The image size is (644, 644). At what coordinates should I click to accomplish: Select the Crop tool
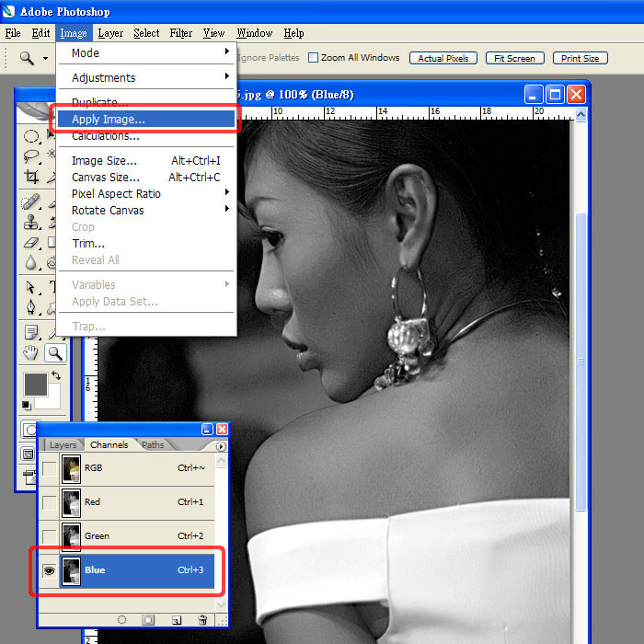click(x=31, y=177)
